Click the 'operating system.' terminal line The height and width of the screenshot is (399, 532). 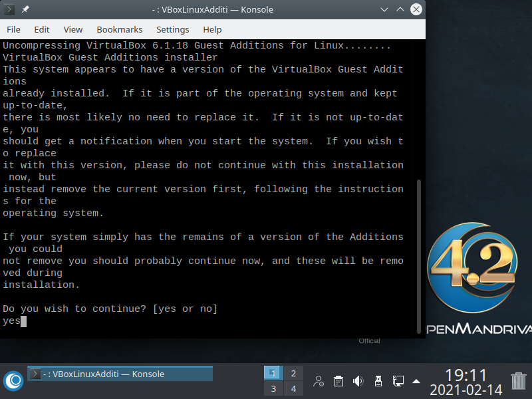[x=53, y=213]
